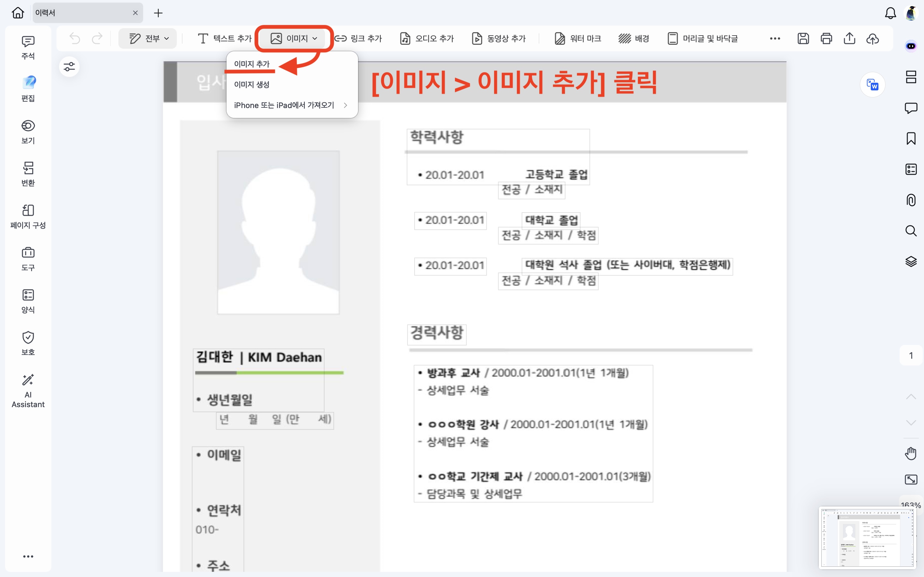Select 이미지 추가 menu item
Viewport: 924px width, 577px height.
252,64
